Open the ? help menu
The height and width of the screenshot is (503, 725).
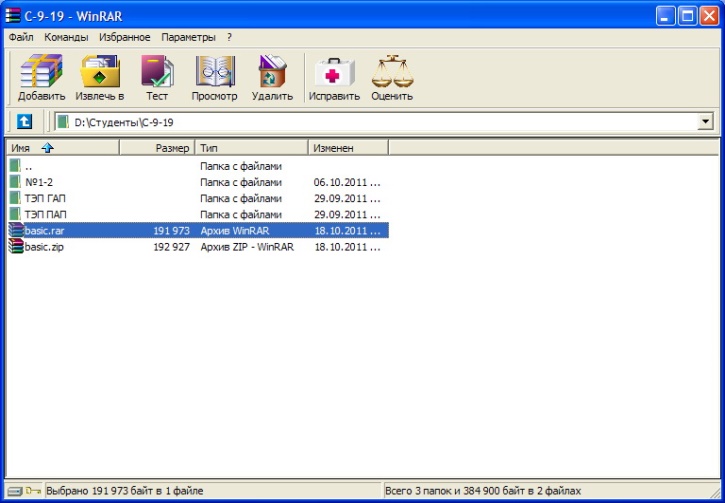click(229, 37)
